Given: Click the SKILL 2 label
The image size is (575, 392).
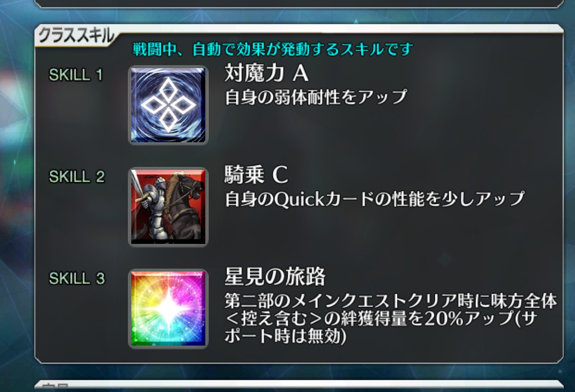Looking at the screenshot, I should [x=77, y=177].
